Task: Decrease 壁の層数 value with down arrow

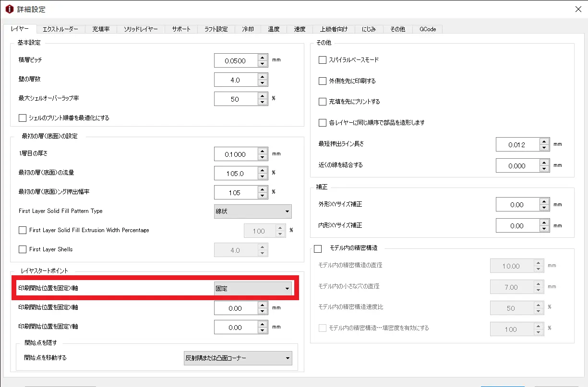Action: [x=263, y=83]
